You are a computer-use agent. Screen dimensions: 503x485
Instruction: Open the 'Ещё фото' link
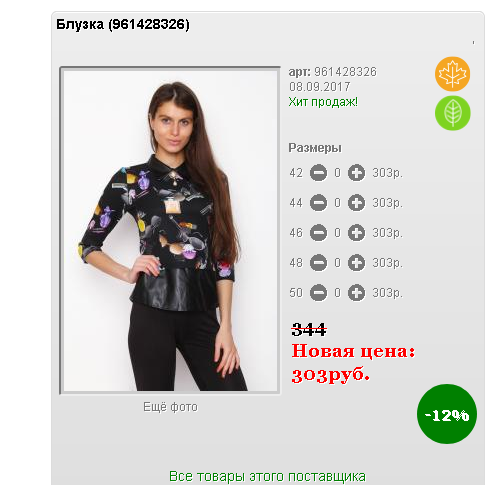pyautogui.click(x=170, y=407)
